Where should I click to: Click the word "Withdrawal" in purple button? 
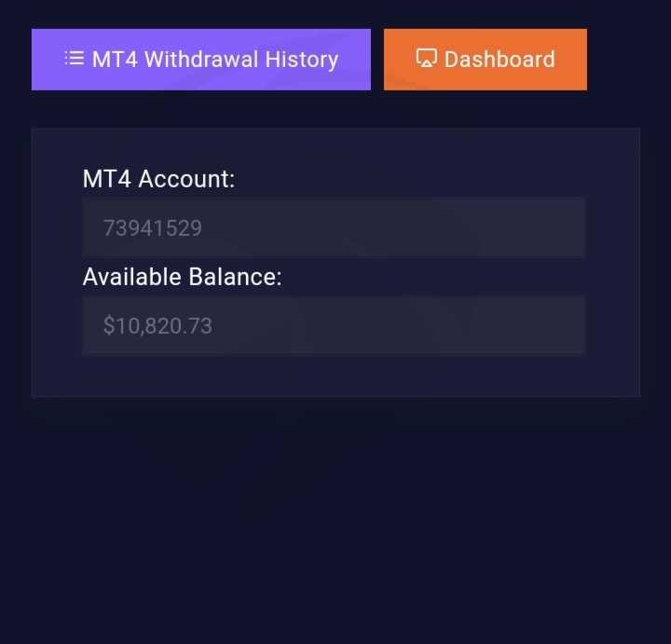pyautogui.click(x=201, y=59)
